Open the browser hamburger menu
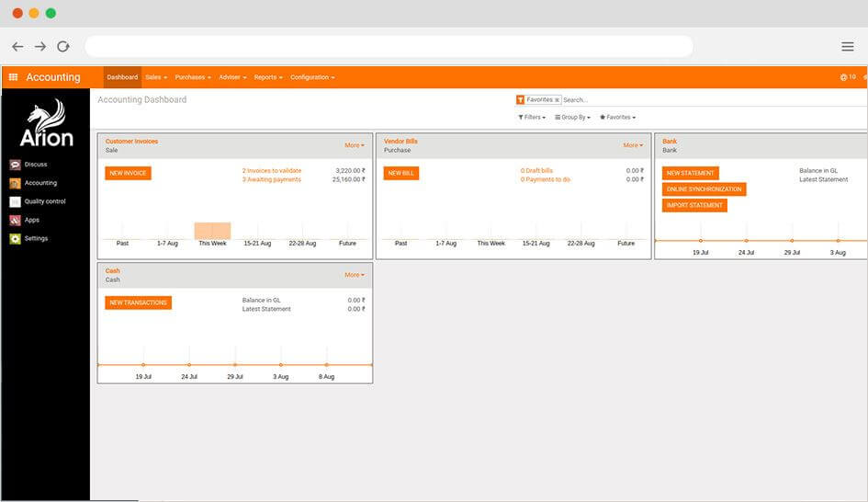The height and width of the screenshot is (502, 868). [x=848, y=47]
